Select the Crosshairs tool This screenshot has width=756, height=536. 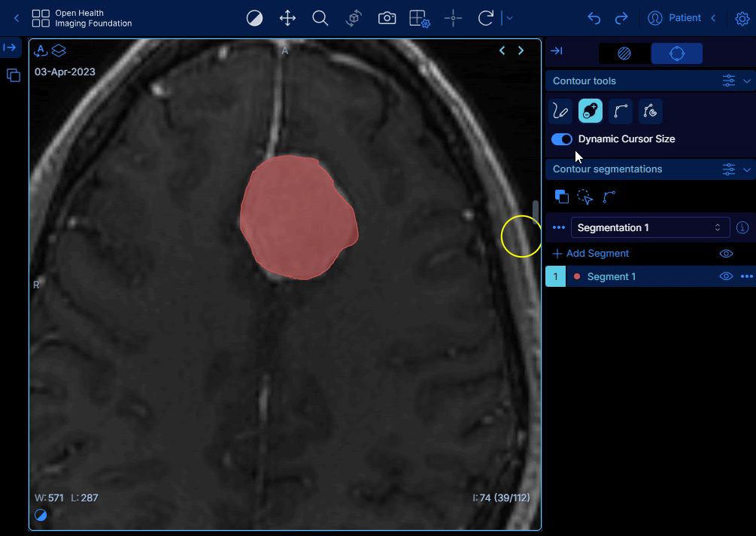click(x=453, y=18)
